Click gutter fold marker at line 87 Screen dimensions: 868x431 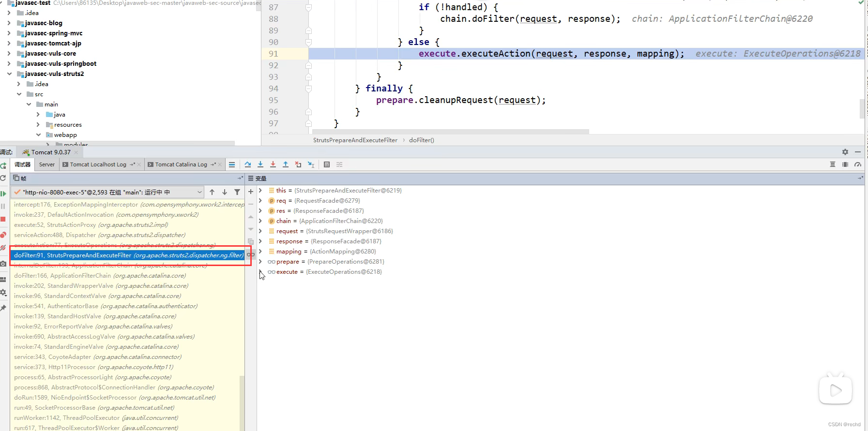tap(308, 7)
